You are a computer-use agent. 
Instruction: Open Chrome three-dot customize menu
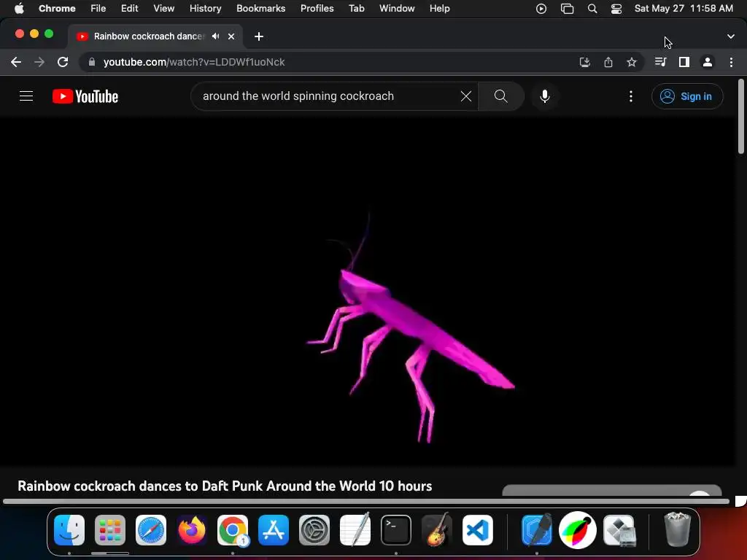tap(731, 62)
